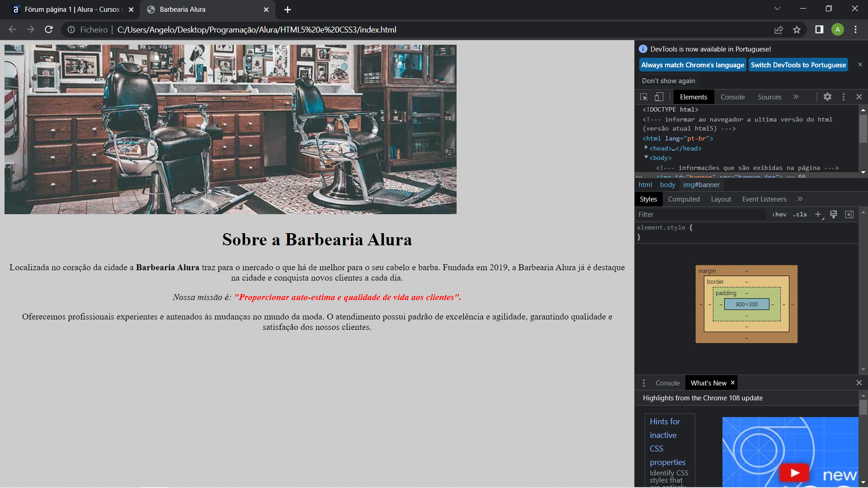868x488 pixels.
Task: Toggle the :hov element state panel
Action: [779, 215]
